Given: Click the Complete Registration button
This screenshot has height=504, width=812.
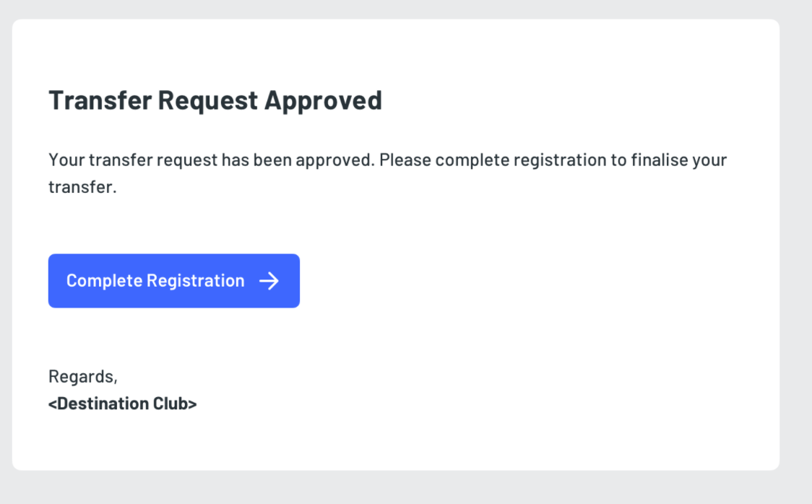Looking at the screenshot, I should click(x=173, y=281).
